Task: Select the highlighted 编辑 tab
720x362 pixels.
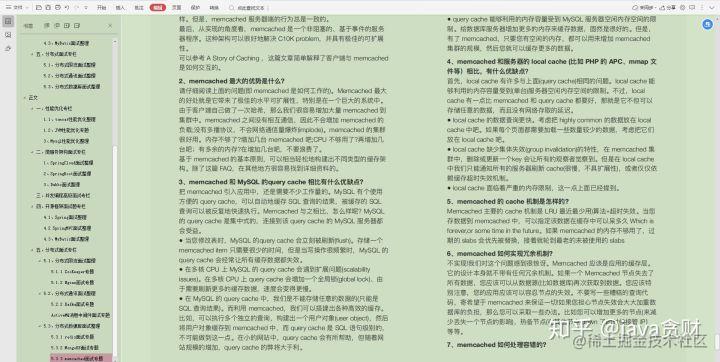Action: tap(158, 8)
